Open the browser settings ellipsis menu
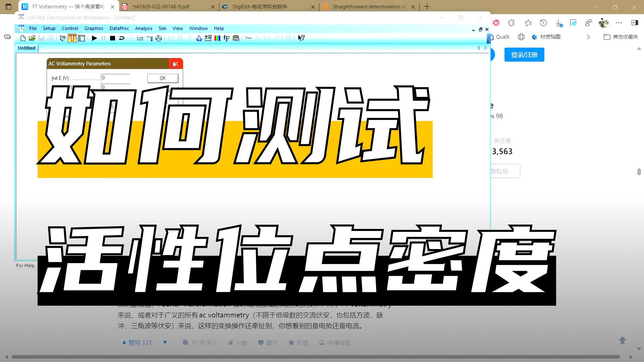The image size is (644, 362). click(619, 23)
